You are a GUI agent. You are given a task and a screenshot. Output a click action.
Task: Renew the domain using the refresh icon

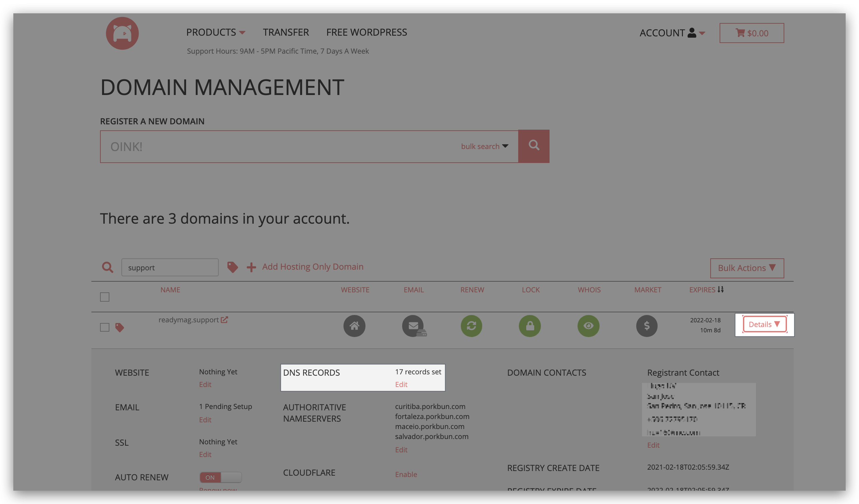(x=472, y=326)
